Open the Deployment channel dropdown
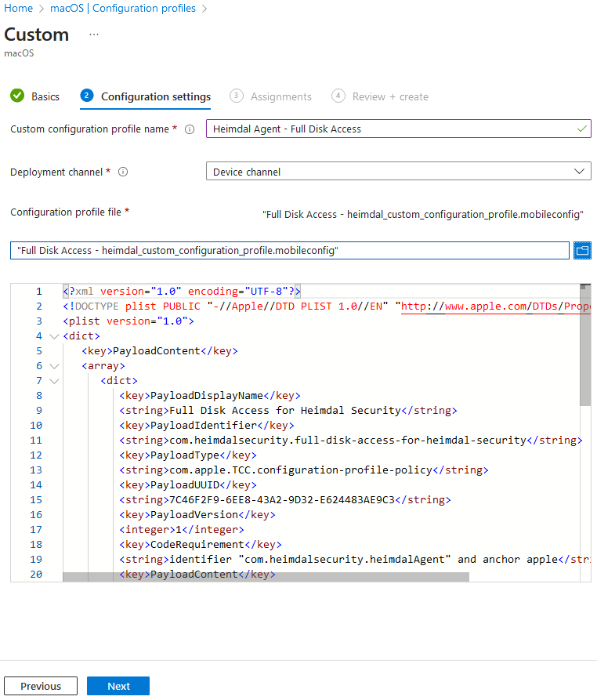 (x=399, y=172)
